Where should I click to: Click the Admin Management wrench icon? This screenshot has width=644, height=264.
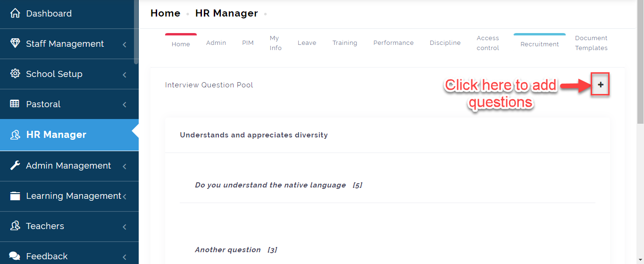[x=15, y=165]
